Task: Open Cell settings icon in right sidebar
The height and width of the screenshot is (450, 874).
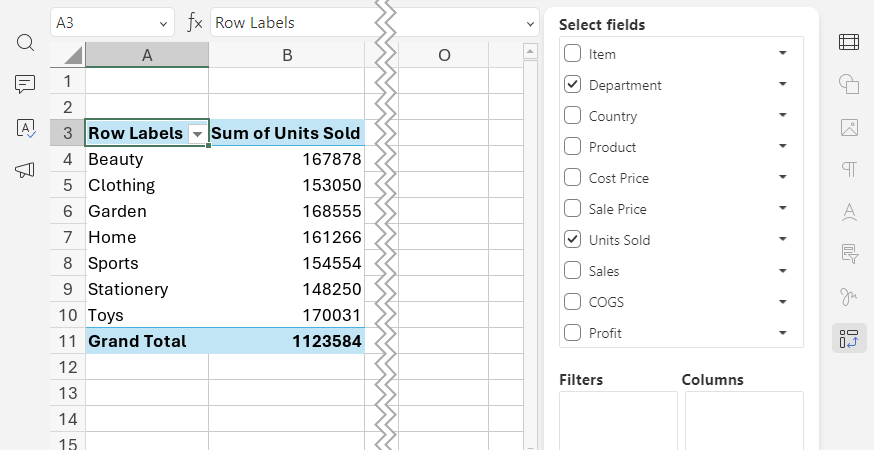Action: point(849,42)
